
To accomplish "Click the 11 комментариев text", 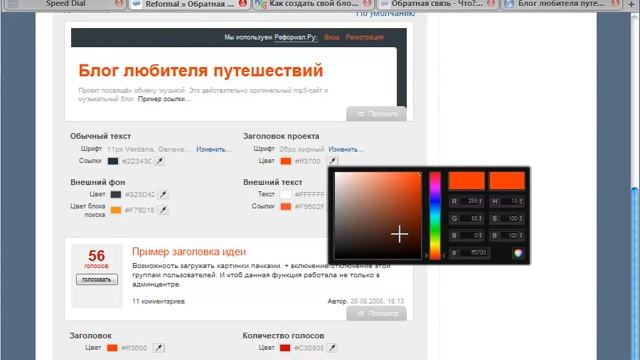I will pos(158,301).
